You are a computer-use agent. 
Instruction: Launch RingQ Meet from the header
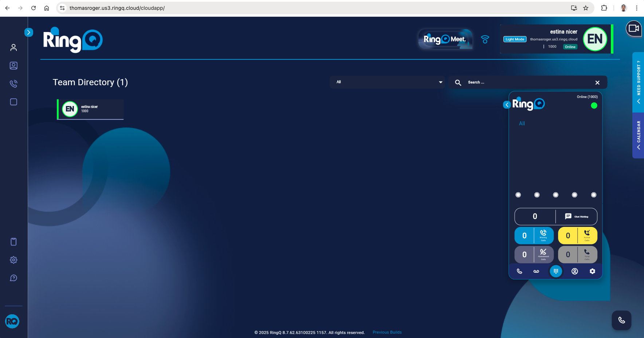coord(445,39)
